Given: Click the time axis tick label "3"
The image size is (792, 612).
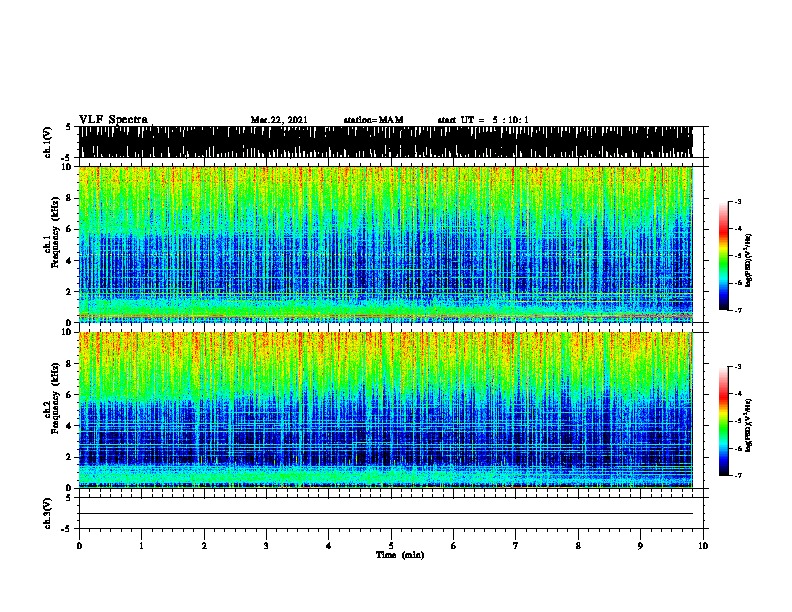Looking at the screenshot, I should point(266,546).
